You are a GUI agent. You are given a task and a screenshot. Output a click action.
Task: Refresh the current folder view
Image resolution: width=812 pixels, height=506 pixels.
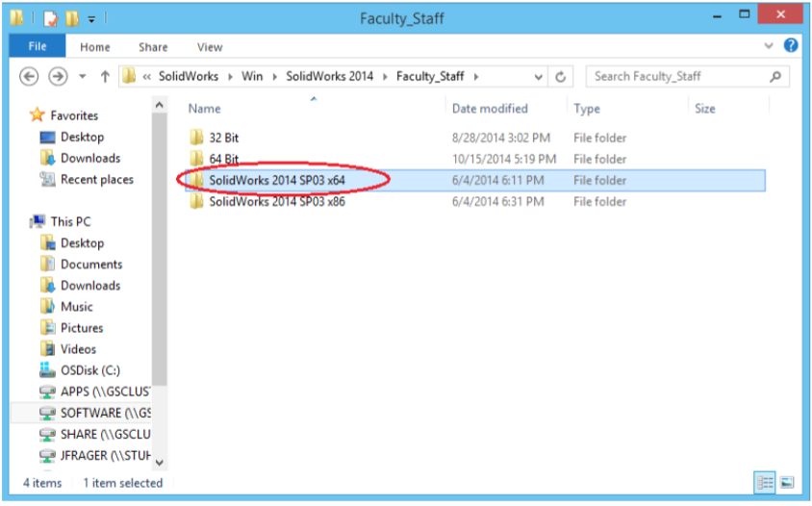pyautogui.click(x=560, y=77)
